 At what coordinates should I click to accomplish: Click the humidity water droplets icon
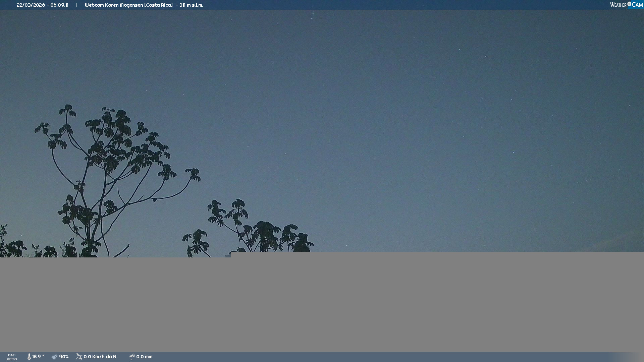[x=55, y=357]
